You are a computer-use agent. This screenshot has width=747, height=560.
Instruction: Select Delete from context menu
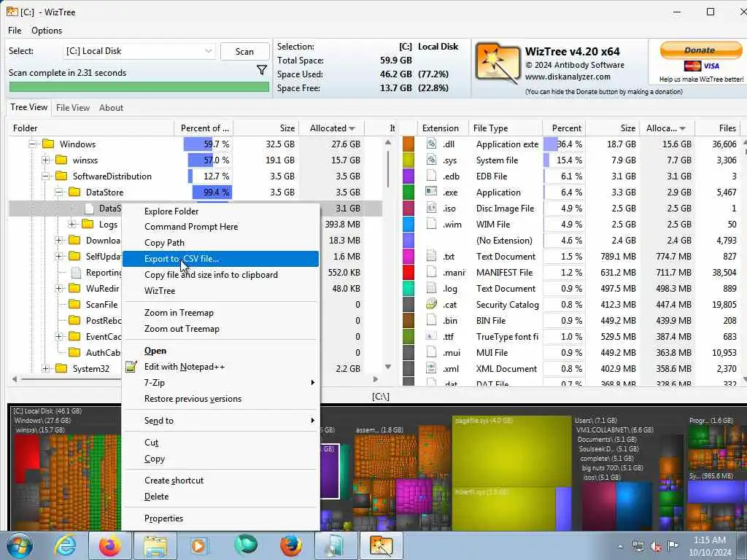pos(220,496)
